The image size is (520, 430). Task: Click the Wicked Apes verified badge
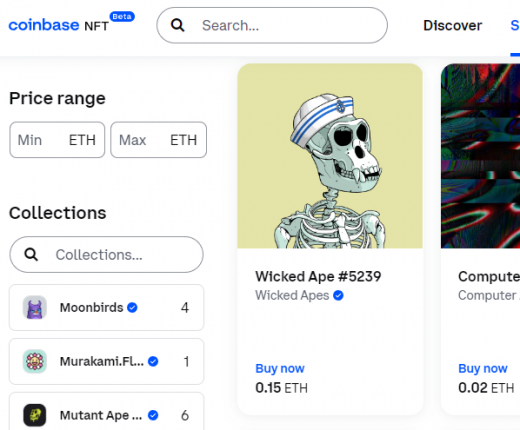pos(338,295)
